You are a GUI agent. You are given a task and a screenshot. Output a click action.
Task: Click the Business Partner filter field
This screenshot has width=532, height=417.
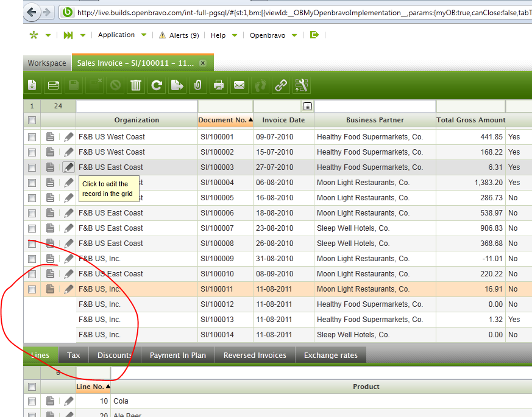point(374,107)
